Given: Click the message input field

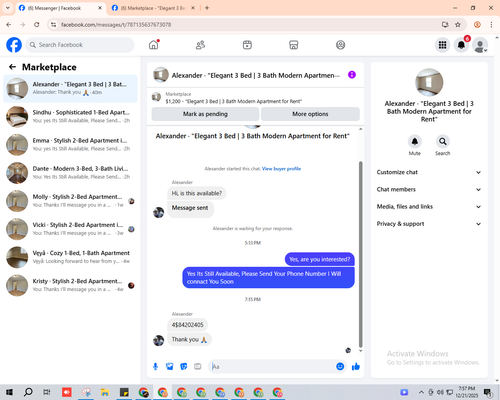Looking at the screenshot, I should click(272, 367).
